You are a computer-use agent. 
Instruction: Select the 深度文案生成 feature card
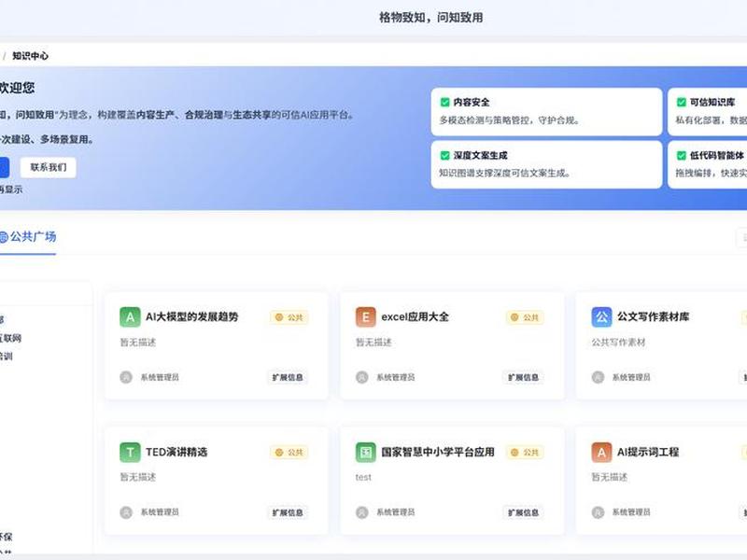(x=546, y=164)
